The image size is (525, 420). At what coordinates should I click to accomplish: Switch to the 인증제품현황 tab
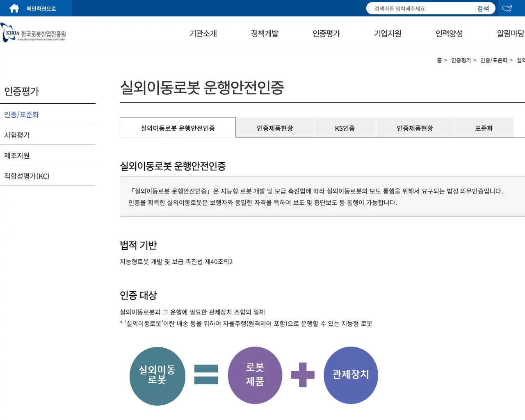click(x=274, y=128)
